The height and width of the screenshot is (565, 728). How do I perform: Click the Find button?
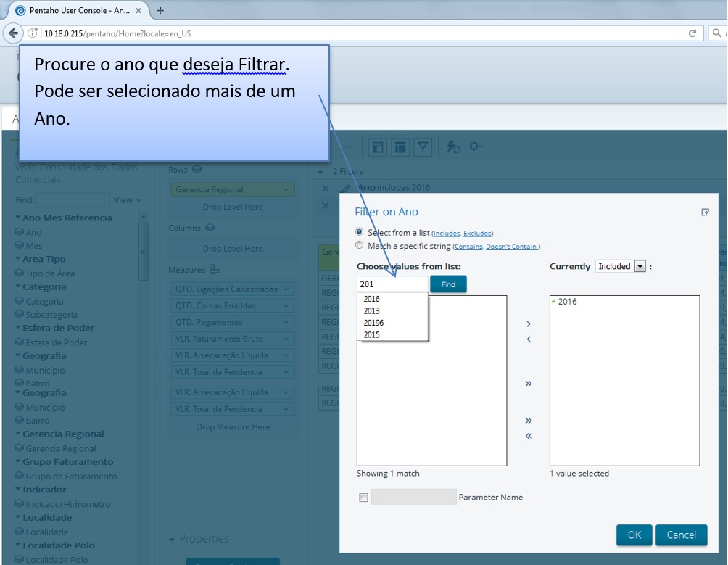point(448,284)
